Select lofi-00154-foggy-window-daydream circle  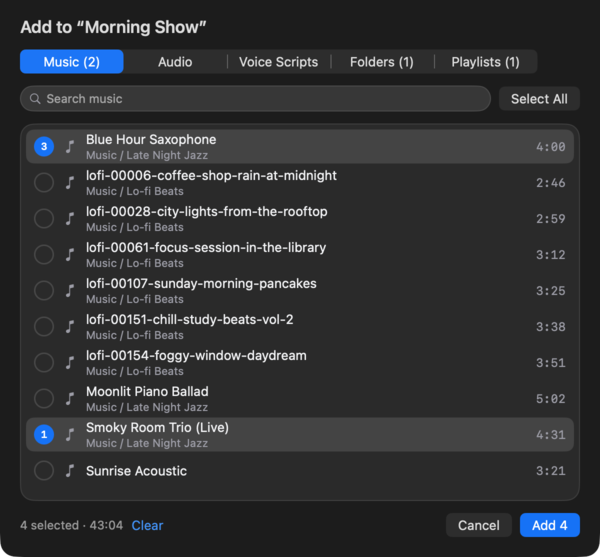(x=44, y=362)
